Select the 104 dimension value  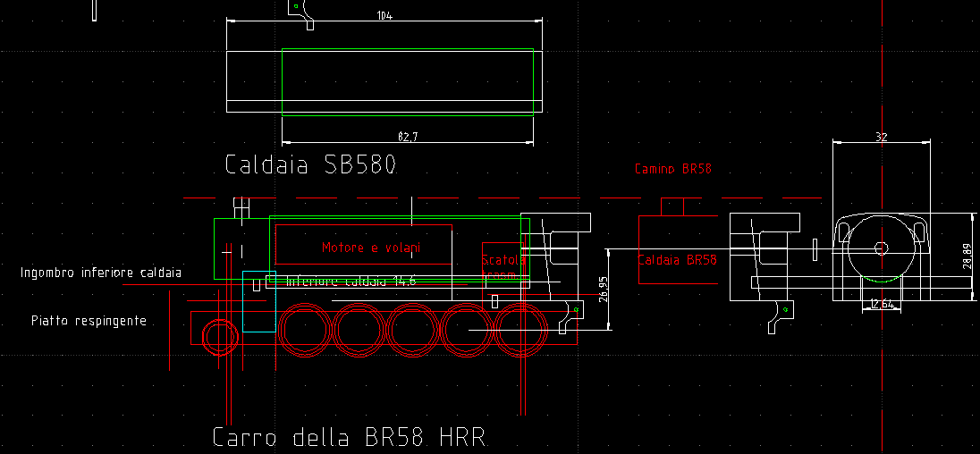point(384,16)
